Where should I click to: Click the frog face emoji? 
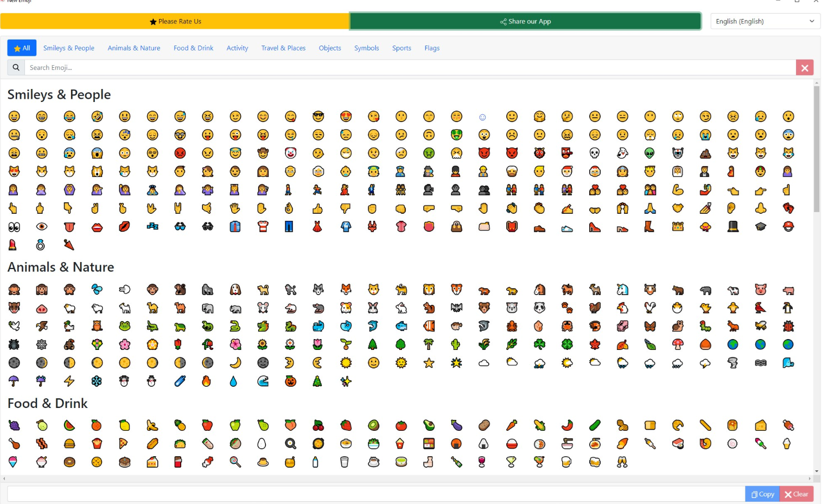click(124, 326)
